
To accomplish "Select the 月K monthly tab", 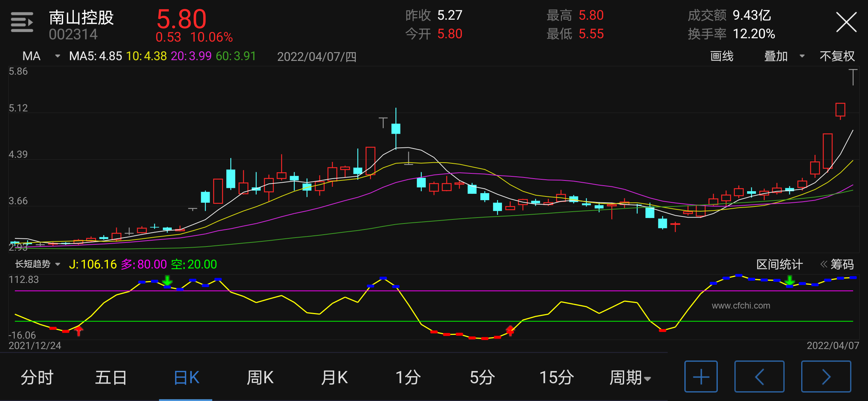I will tap(334, 377).
